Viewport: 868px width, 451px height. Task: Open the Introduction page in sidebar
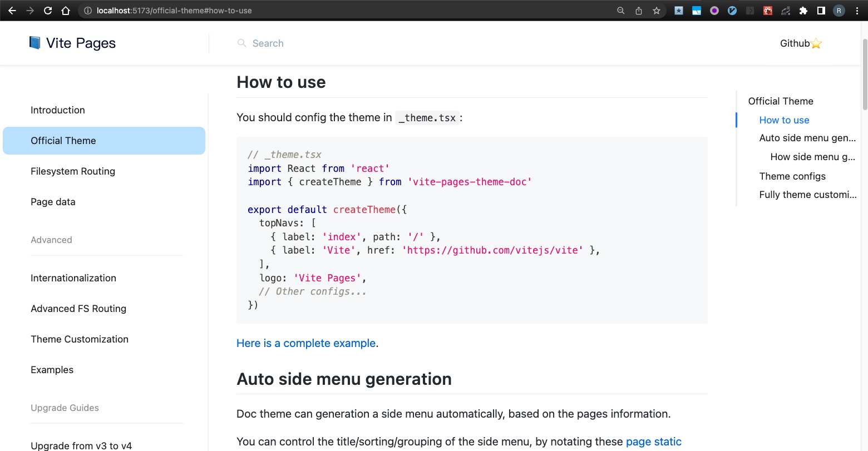[58, 110]
